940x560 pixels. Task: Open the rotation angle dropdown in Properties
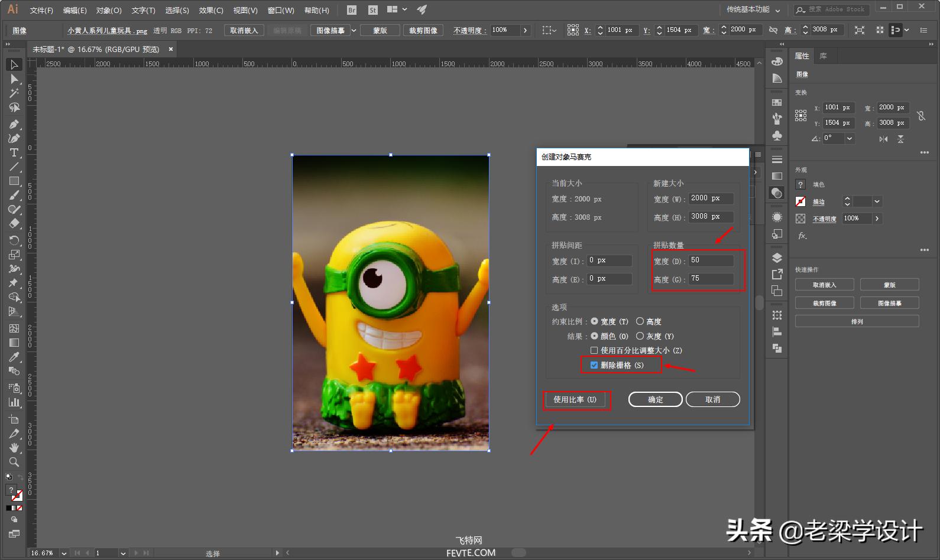(850, 138)
